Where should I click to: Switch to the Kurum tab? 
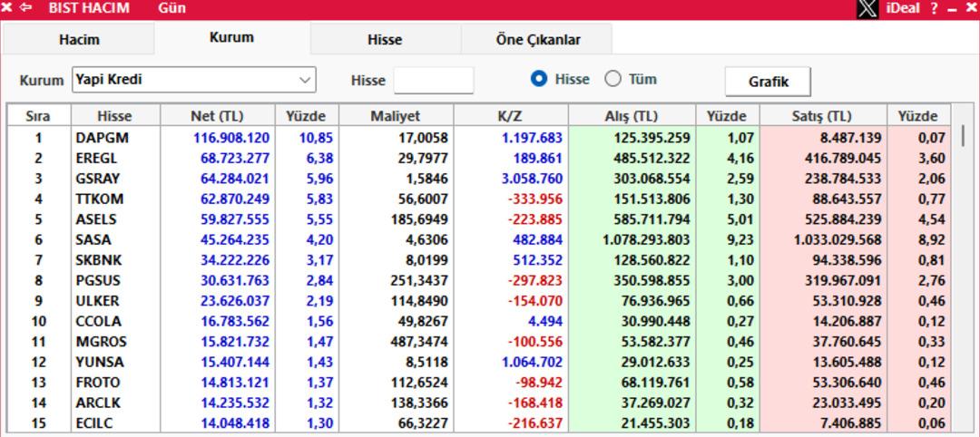(x=231, y=37)
